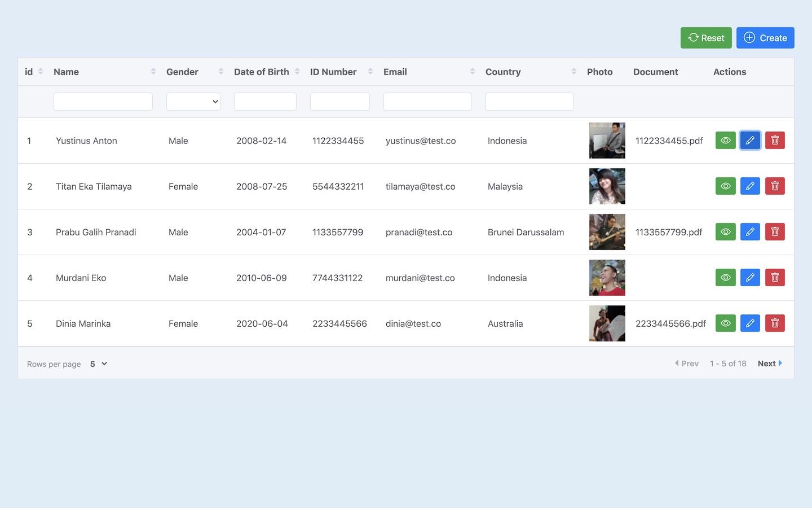
Task: View Prabu Galih Pranadi using the eye icon
Action: pos(725,232)
